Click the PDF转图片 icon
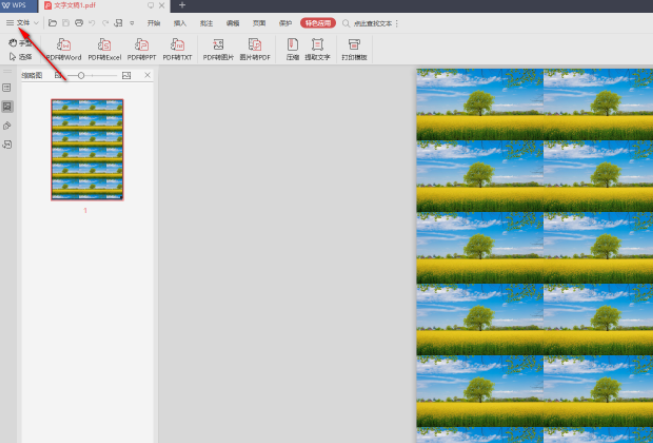Viewport: 653px width, 443px height. point(217,49)
